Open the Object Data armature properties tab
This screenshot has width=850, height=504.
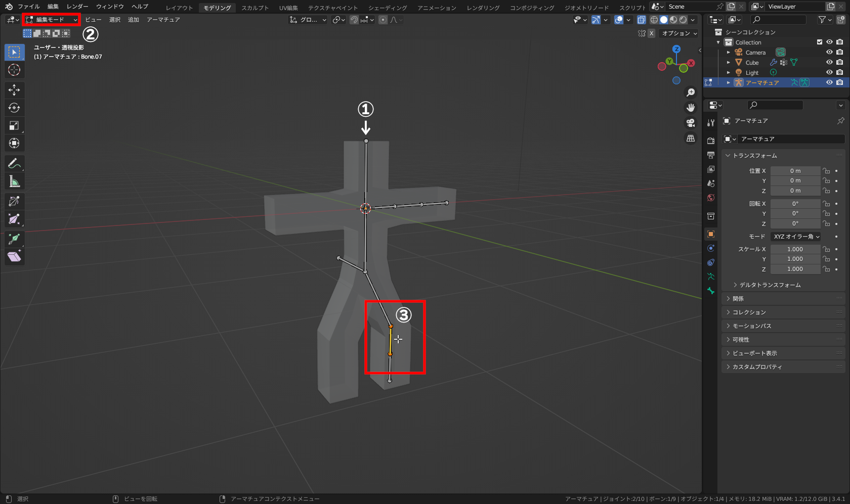pyautogui.click(x=711, y=277)
